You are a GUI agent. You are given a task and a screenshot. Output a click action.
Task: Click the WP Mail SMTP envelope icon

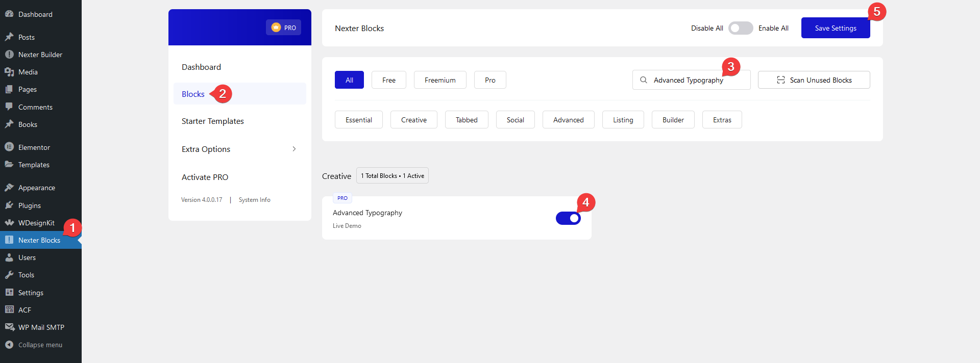tap(9, 327)
